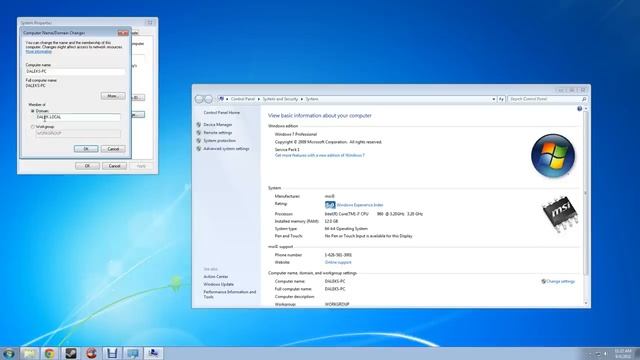Open Windows Explorer from the taskbar
Screen dimensions: 640x360
tap(29, 353)
